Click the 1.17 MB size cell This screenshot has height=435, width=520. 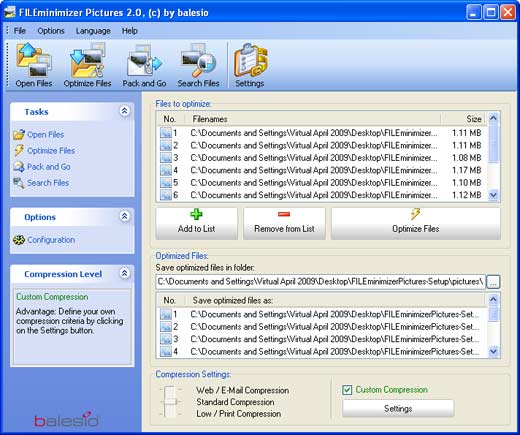click(466, 170)
